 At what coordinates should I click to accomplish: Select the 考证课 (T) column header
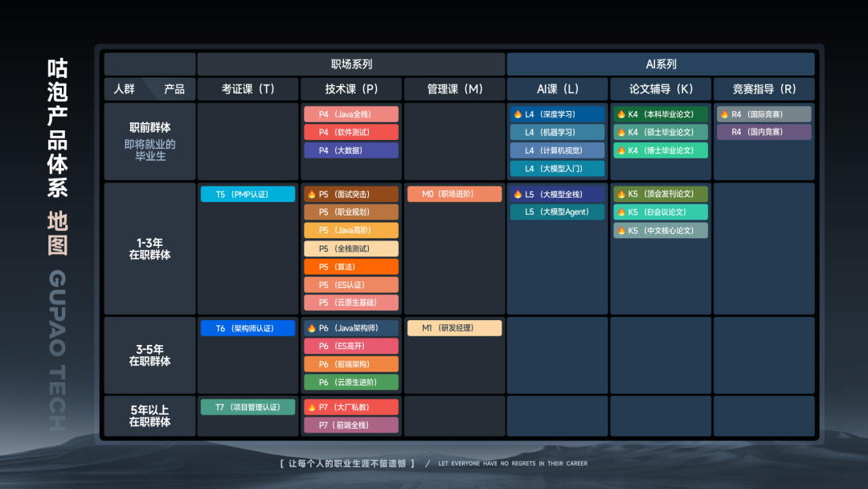pyautogui.click(x=248, y=89)
